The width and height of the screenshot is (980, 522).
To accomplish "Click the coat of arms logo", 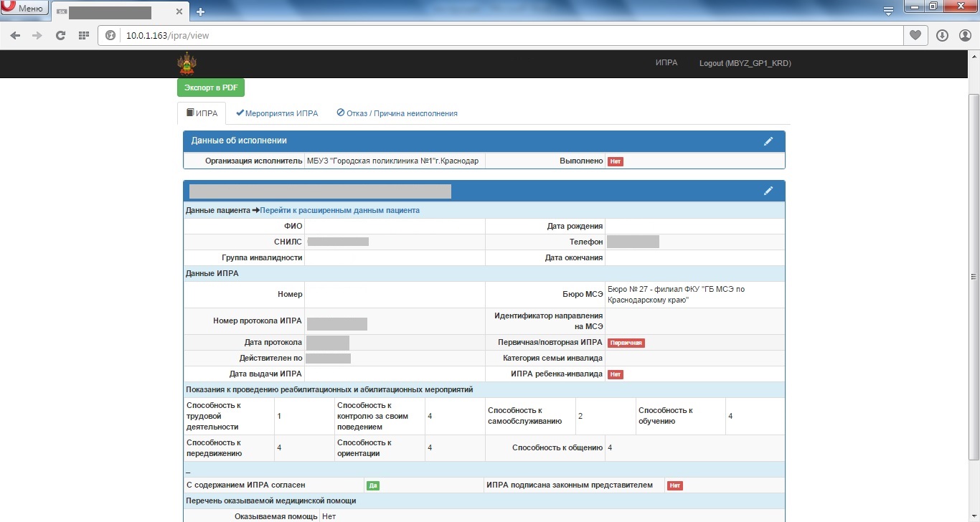I will 186,64.
